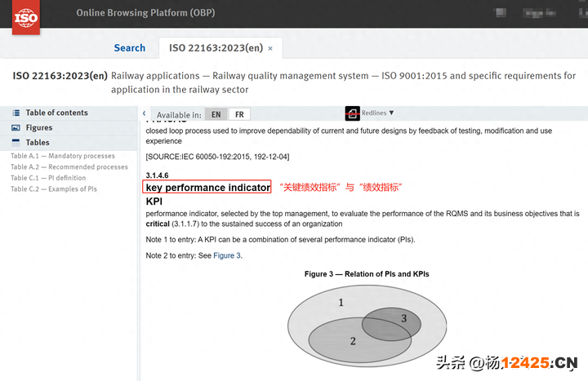Screen dimensions: 588x381
Task: Click the ISO logo
Action: (x=26, y=16)
